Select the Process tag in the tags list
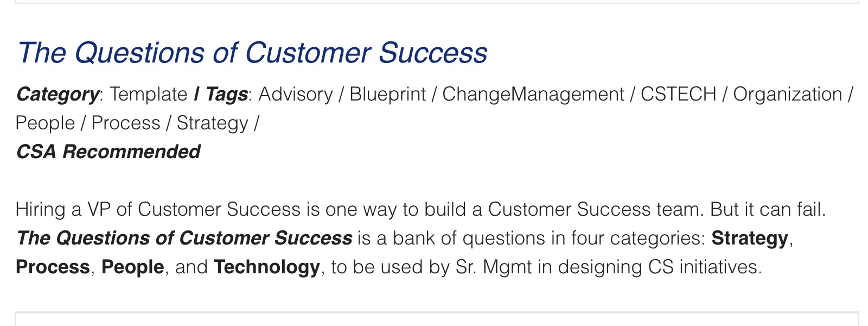The height and width of the screenshot is (326, 868). tap(126, 123)
